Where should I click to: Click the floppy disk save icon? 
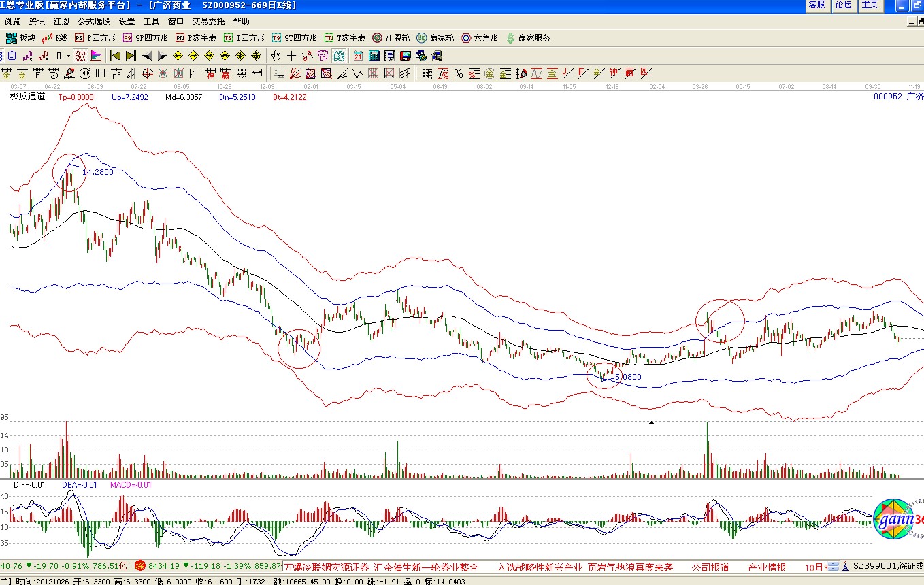[406, 56]
